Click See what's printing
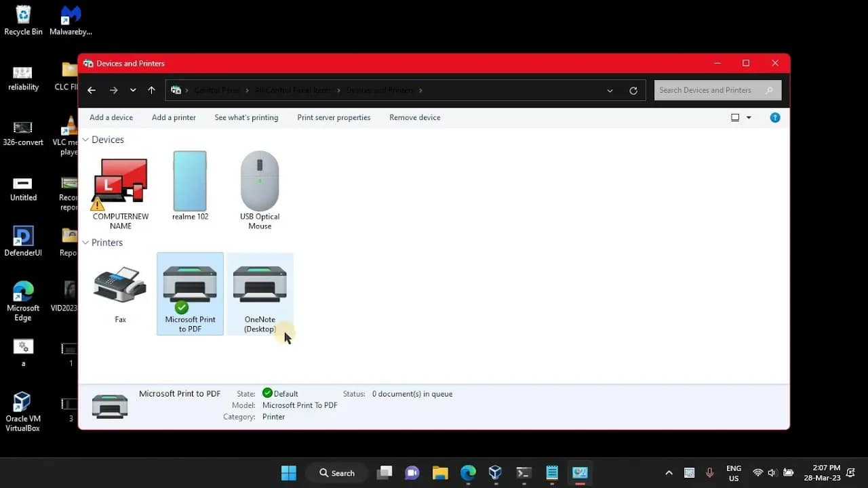The image size is (868, 488). click(246, 117)
